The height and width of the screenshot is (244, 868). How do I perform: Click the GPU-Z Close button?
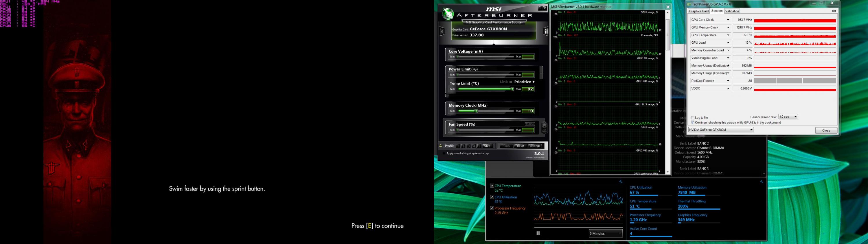point(826,130)
